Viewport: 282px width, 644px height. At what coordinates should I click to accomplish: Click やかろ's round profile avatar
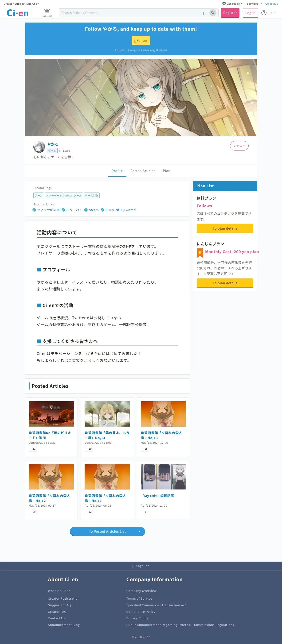(39, 147)
